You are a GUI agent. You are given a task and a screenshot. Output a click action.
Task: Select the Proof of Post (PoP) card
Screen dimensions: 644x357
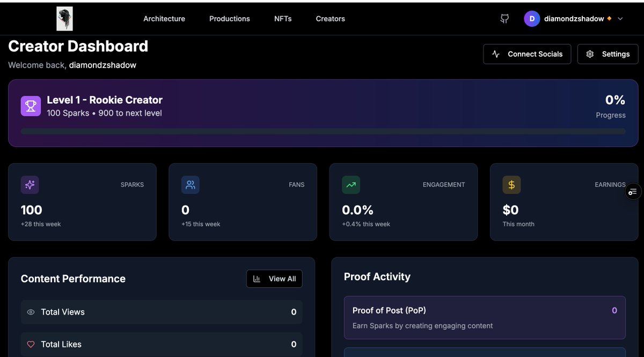(x=485, y=317)
